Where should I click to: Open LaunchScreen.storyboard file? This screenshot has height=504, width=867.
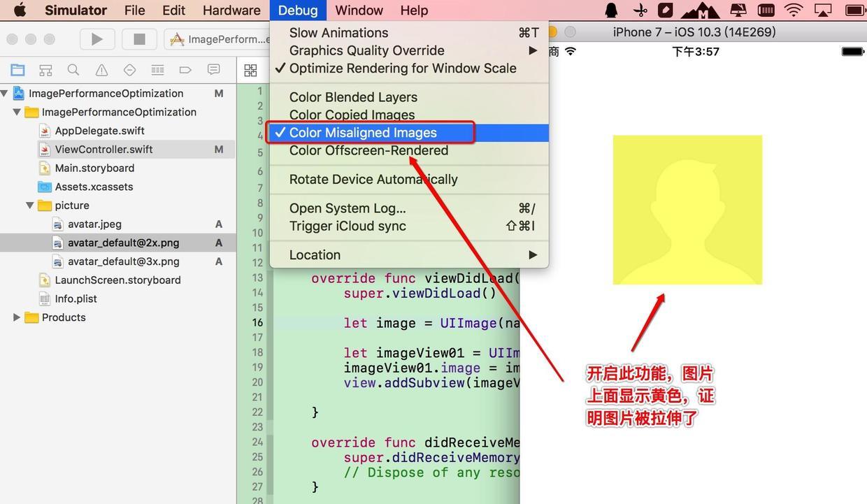tap(117, 280)
